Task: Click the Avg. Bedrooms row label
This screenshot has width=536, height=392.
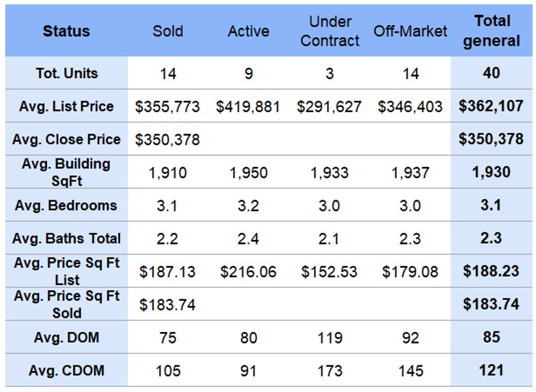Action: [x=66, y=205]
